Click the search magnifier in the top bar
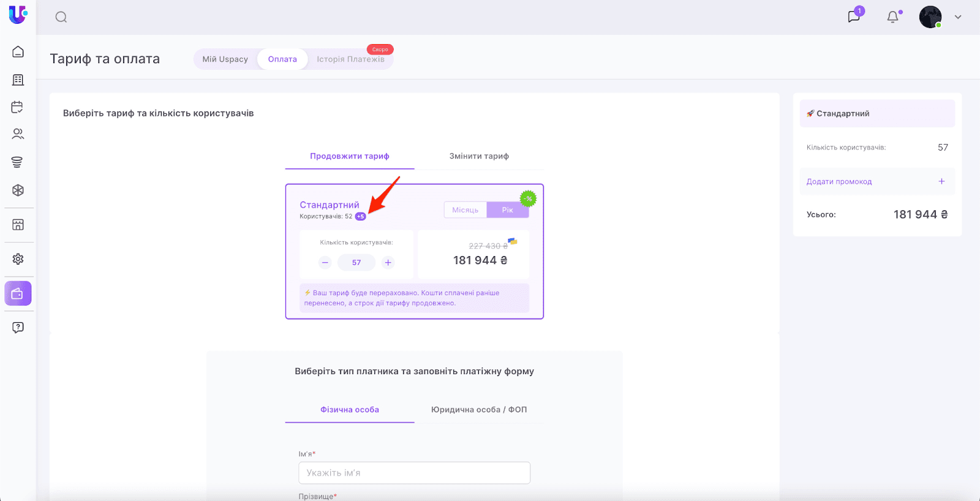This screenshot has height=501, width=980. coord(61,17)
